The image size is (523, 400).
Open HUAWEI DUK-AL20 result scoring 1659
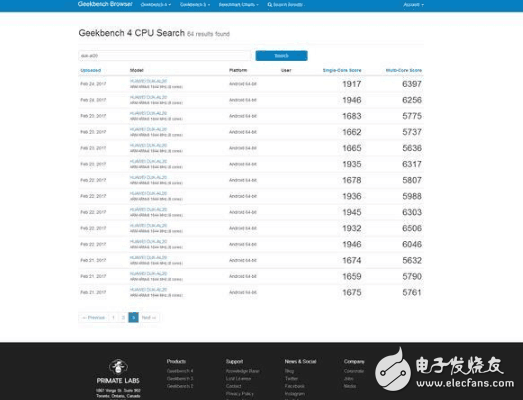pos(148,273)
